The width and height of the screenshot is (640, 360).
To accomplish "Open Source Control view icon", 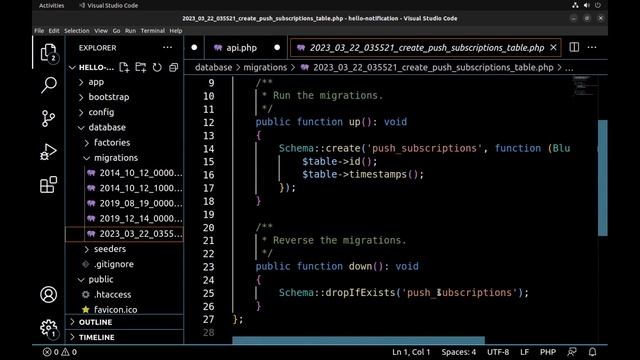I will coord(49,118).
